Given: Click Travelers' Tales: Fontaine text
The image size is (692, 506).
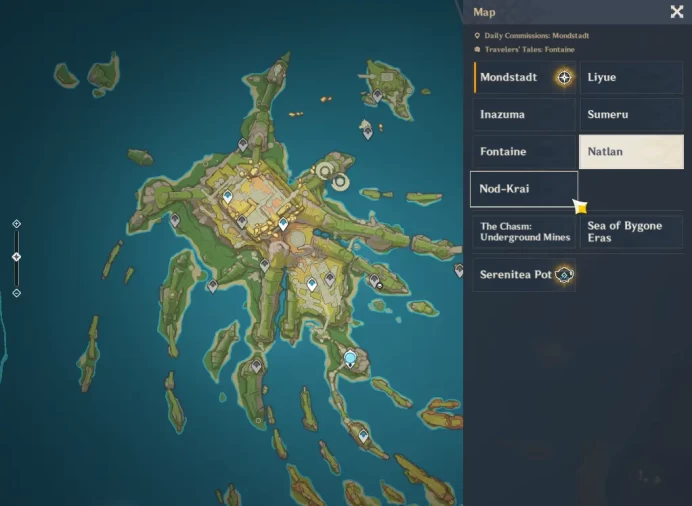Looking at the screenshot, I should 529,49.
